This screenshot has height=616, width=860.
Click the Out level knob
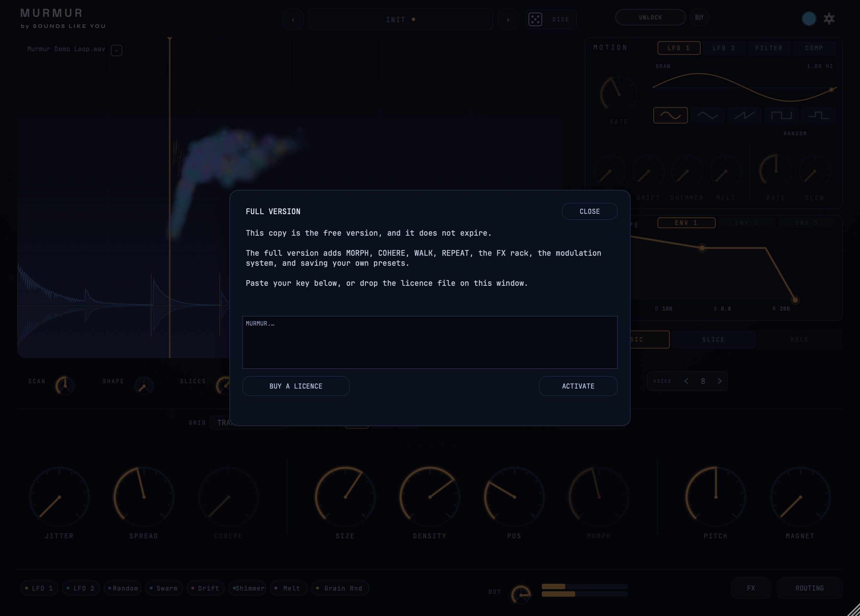(521, 595)
